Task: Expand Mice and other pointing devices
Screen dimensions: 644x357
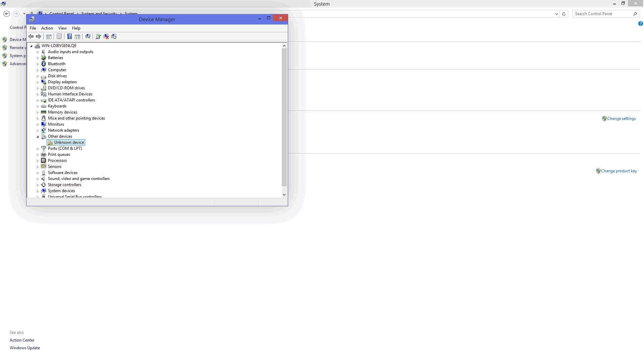Action: 38,119
